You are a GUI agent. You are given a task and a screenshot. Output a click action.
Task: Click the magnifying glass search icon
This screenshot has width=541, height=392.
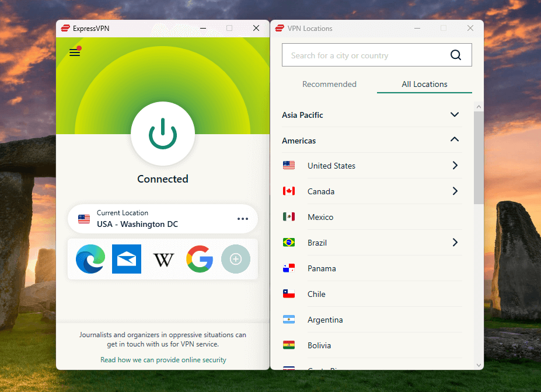click(456, 55)
